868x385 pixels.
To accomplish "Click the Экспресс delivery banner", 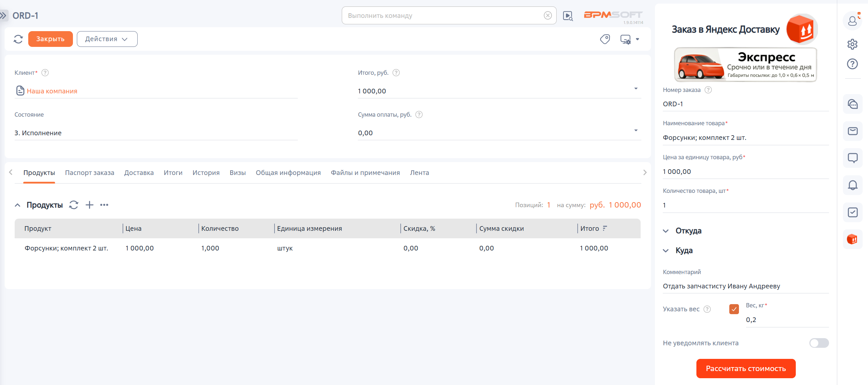I will [745, 65].
